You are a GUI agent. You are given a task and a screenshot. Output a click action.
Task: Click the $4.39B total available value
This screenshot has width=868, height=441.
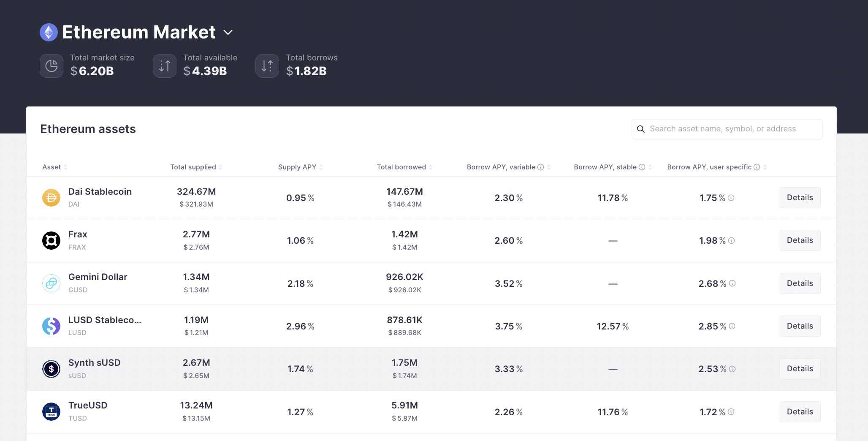click(x=205, y=71)
